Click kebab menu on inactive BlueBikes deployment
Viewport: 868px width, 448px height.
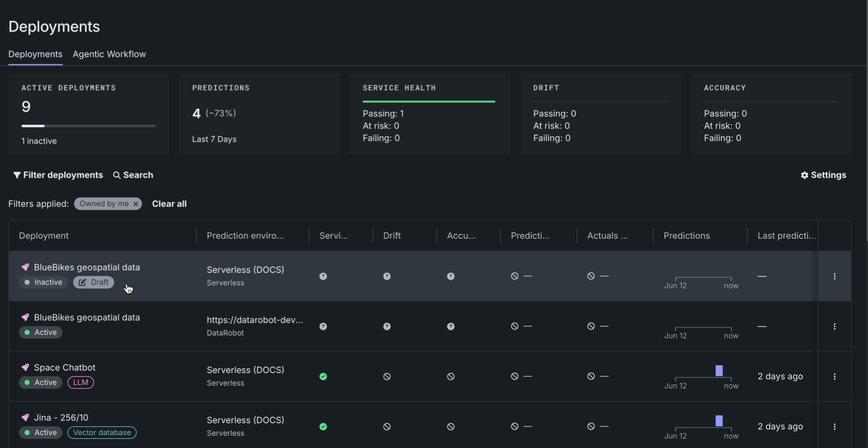click(834, 277)
